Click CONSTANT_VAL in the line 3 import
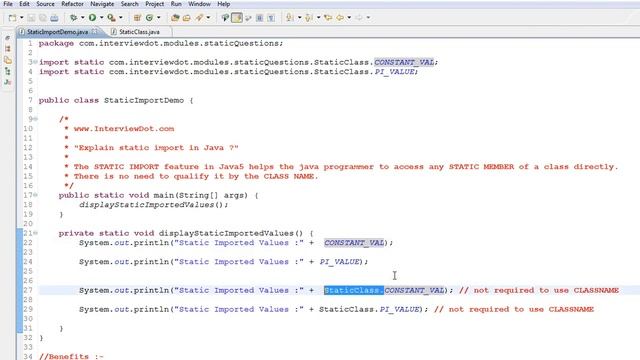 (404, 62)
